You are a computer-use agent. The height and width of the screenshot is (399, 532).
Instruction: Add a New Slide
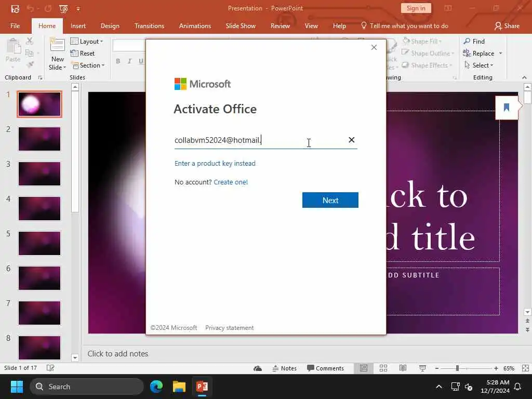click(x=57, y=54)
